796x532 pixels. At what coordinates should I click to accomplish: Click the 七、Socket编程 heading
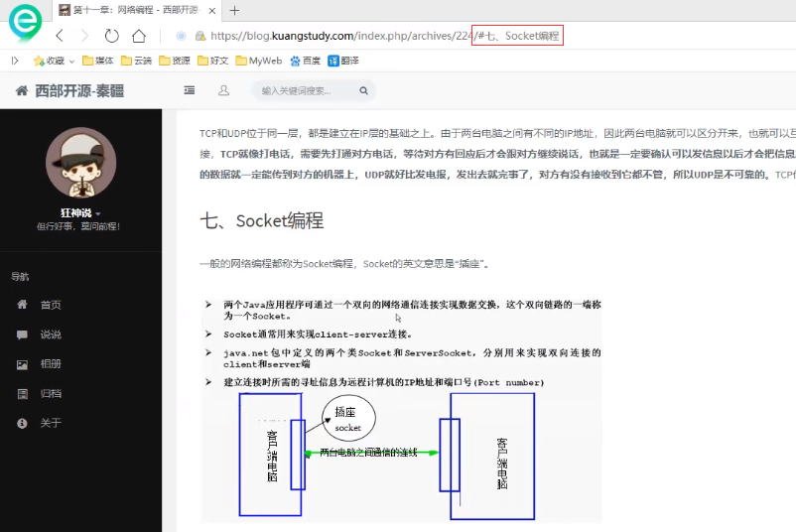262,220
